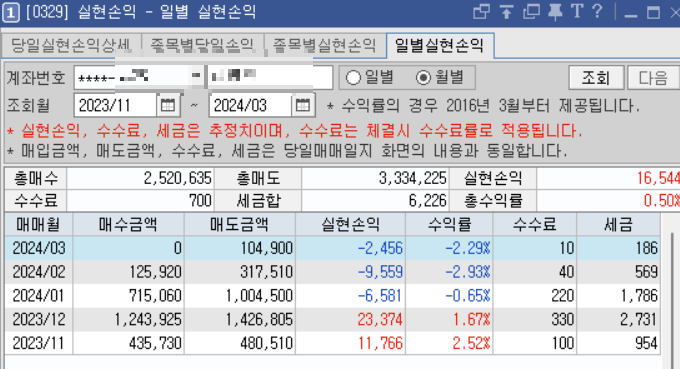Click the 다음 next button

pos(653,78)
